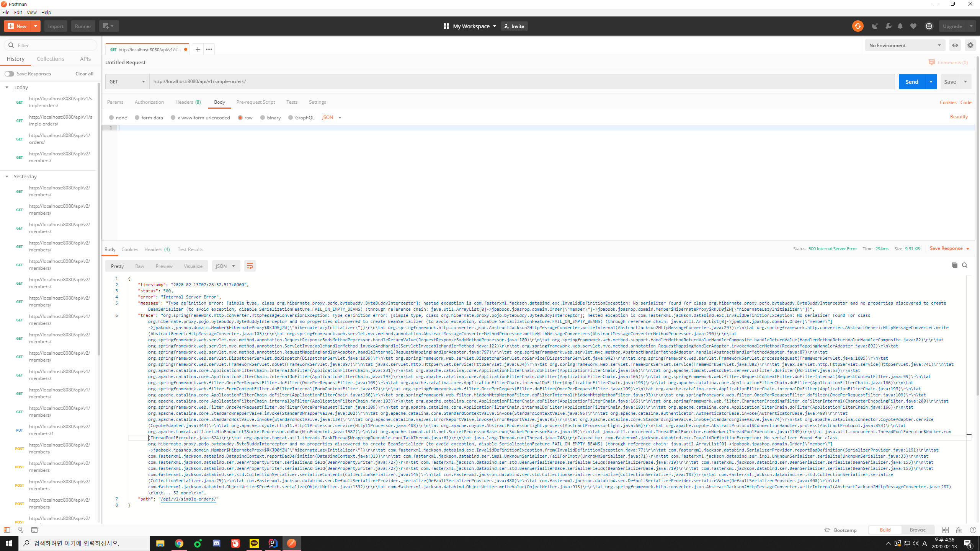Open the environment quick look eye icon
The height and width of the screenshot is (551, 980).
[955, 45]
